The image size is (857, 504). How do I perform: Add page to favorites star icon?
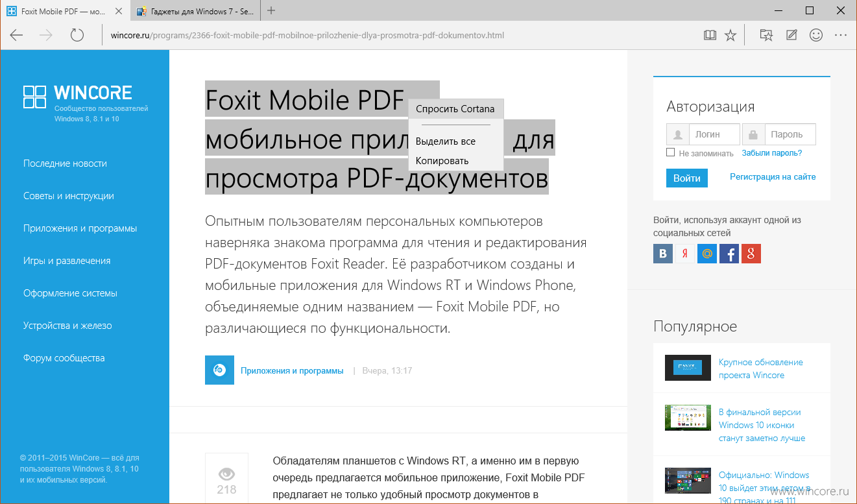click(x=730, y=35)
